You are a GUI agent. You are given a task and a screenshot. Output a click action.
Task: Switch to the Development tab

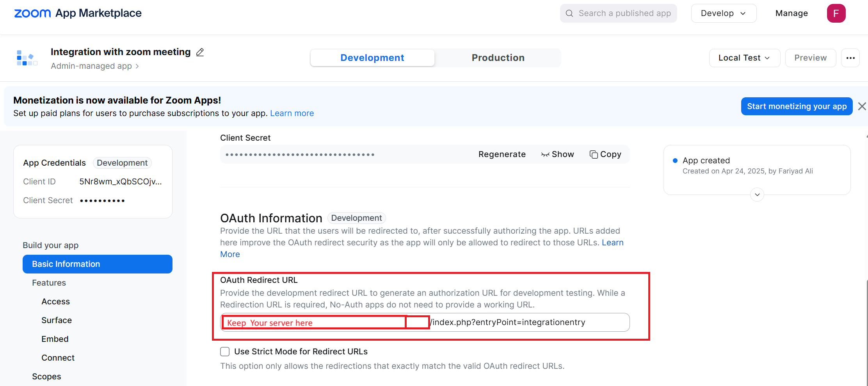(x=372, y=58)
